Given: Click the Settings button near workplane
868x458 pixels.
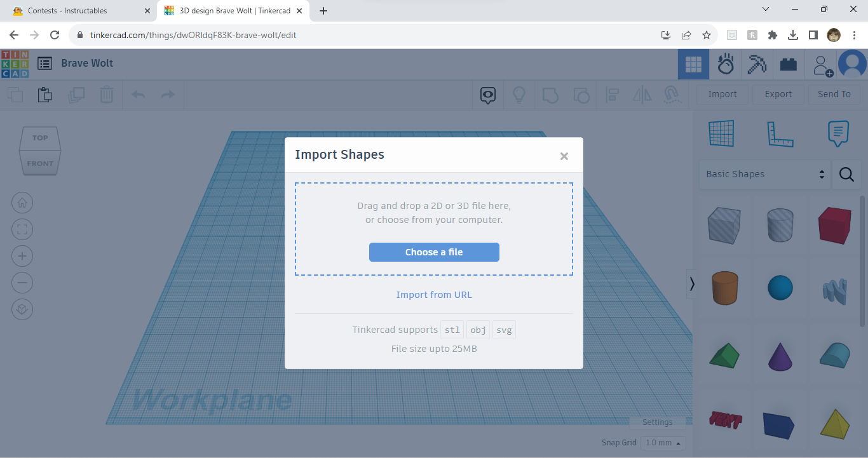Looking at the screenshot, I should [657, 422].
